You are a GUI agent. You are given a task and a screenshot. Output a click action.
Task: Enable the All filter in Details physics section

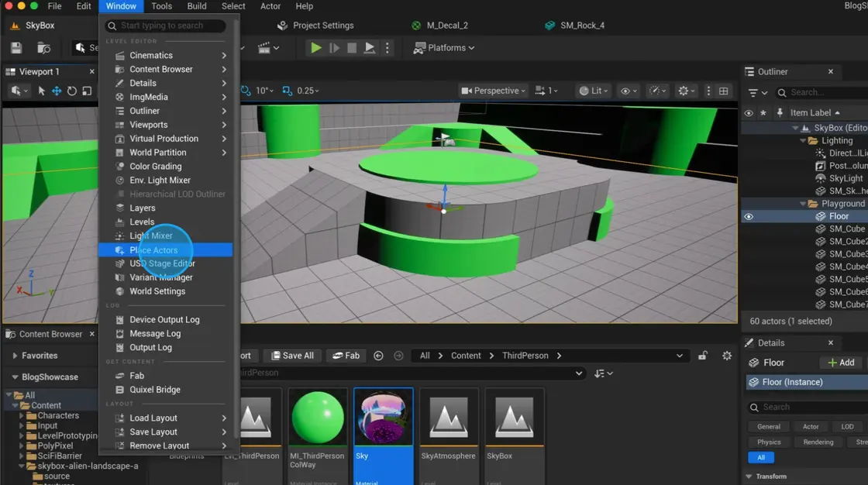(x=761, y=457)
